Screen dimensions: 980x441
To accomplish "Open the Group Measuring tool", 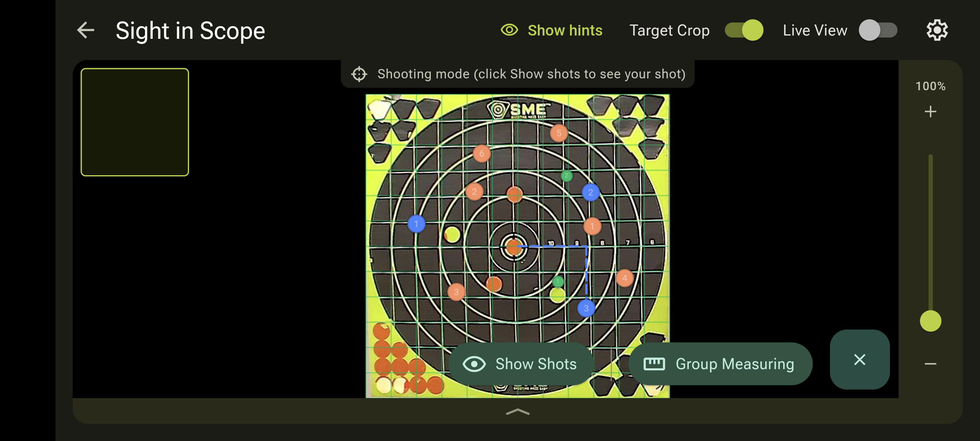I will click(x=720, y=363).
